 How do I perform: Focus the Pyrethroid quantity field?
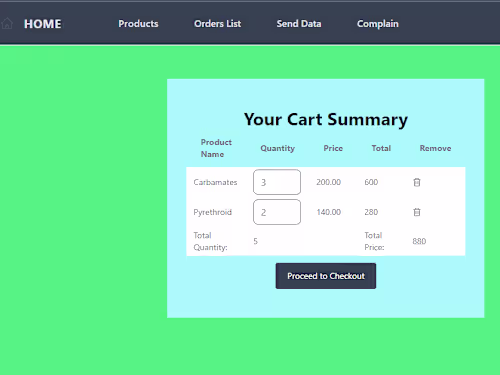click(277, 212)
